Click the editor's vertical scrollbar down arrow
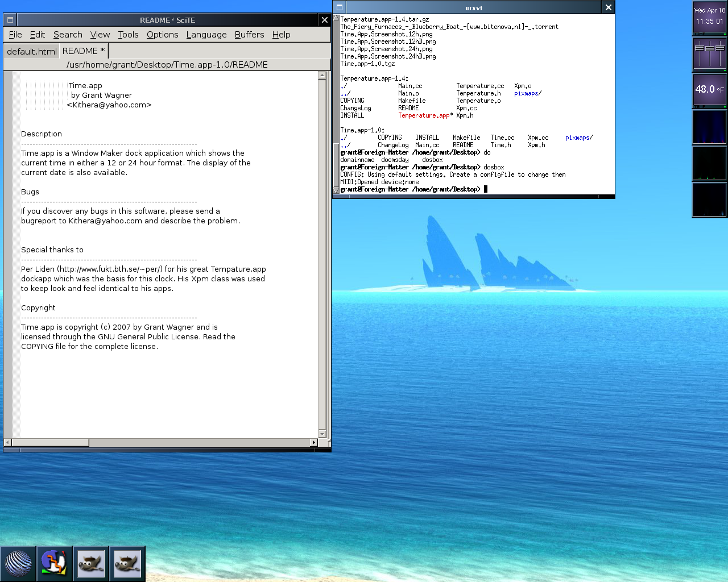This screenshot has width=728, height=582. click(322, 434)
